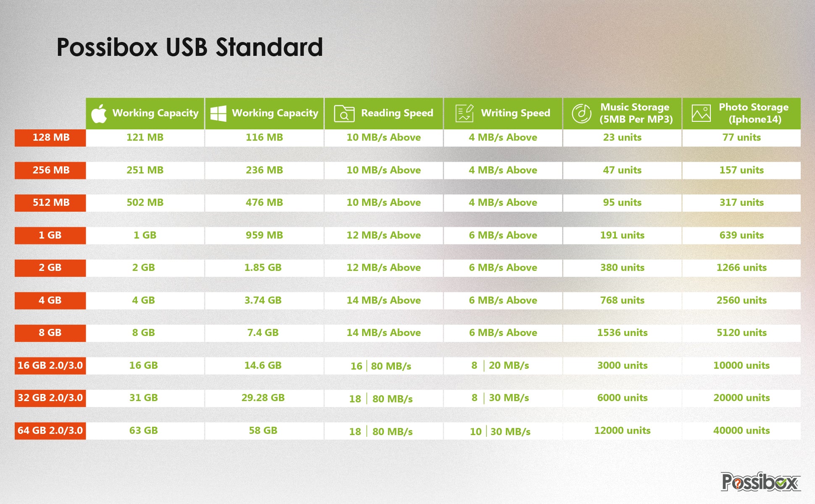Select the 16 GB 2.0/3.0 row label
Screen dimensions: 815x504
pos(50,365)
